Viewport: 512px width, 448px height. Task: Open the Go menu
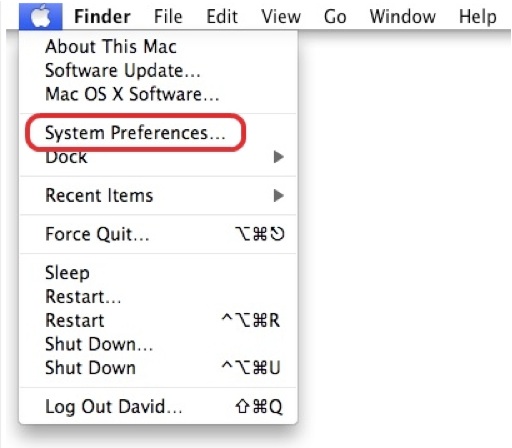[335, 16]
